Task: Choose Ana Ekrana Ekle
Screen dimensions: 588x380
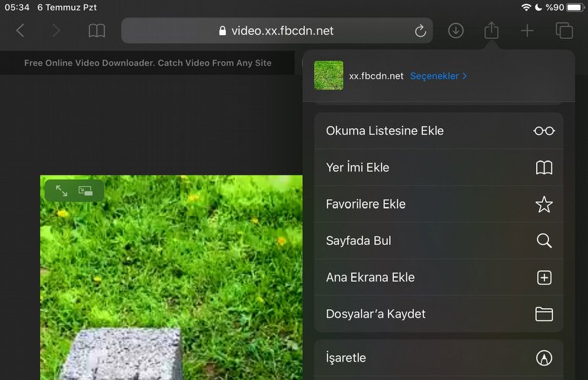Action: (439, 277)
